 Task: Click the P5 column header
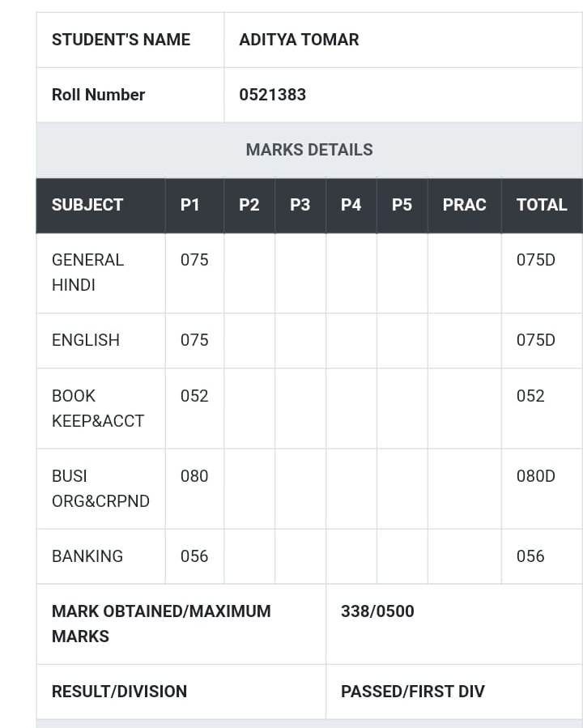click(402, 205)
